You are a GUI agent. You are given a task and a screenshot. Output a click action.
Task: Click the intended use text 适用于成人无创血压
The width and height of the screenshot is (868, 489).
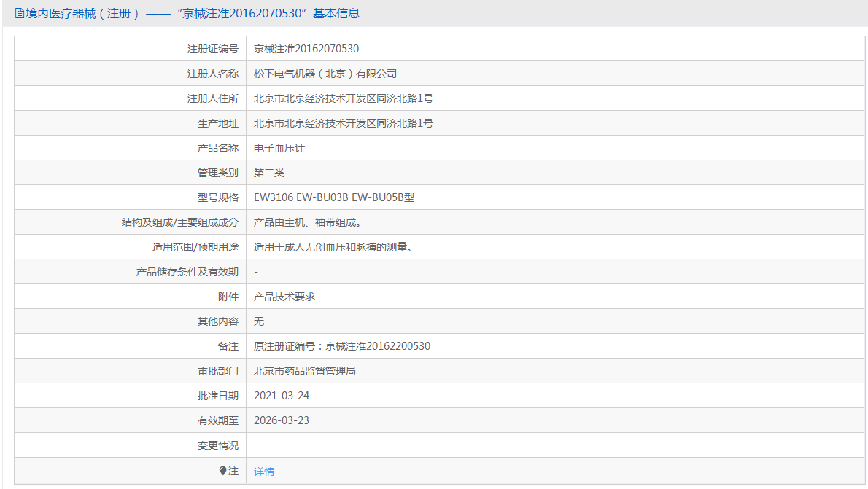pos(333,247)
